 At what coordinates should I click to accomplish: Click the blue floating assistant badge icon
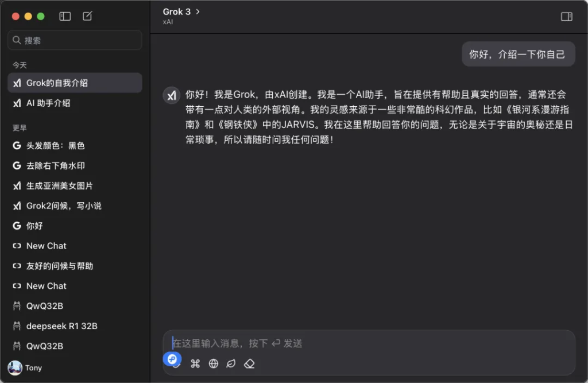[172, 359]
